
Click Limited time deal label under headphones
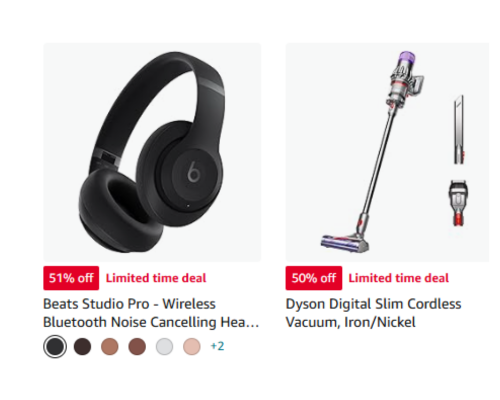click(156, 278)
